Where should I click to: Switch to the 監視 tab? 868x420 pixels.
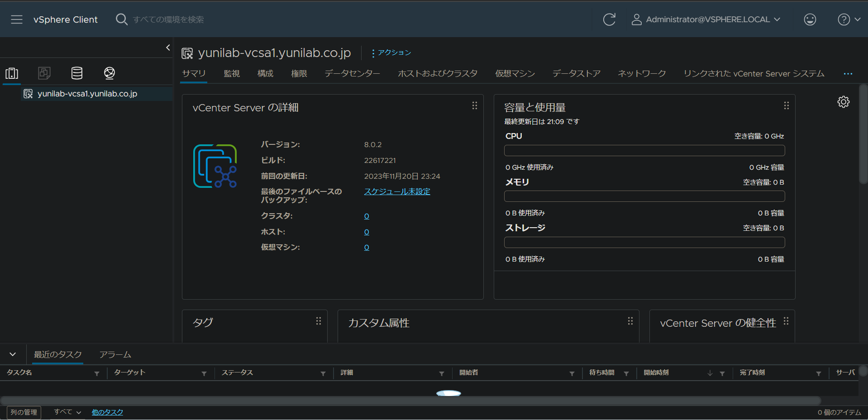232,73
